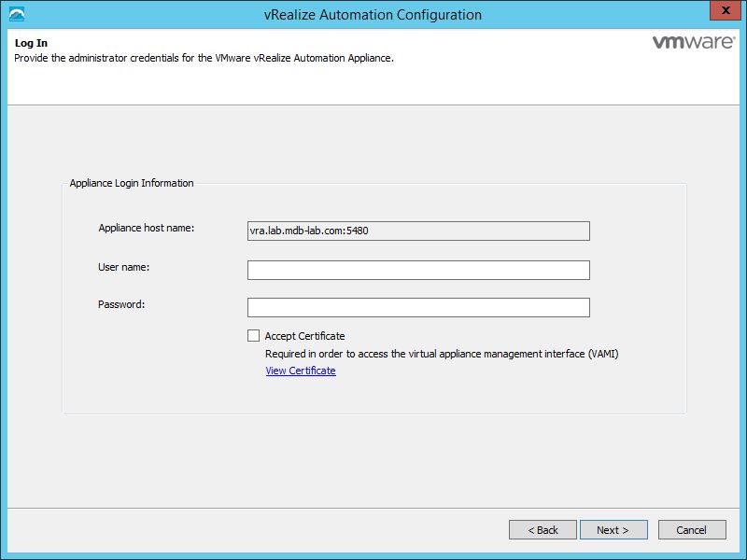The width and height of the screenshot is (747, 560).
Task: Click the window title bar text
Action: coord(373,15)
